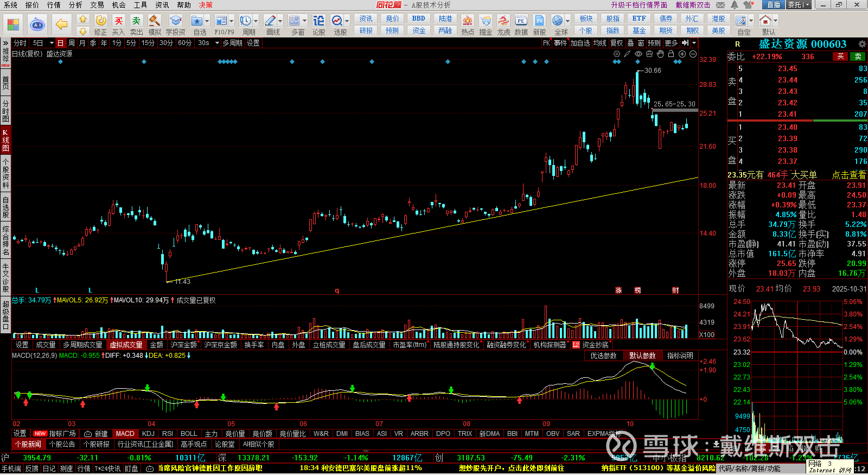Switch to the BOLL indicator tab
This screenshot has height=475, width=868.
tap(189, 434)
